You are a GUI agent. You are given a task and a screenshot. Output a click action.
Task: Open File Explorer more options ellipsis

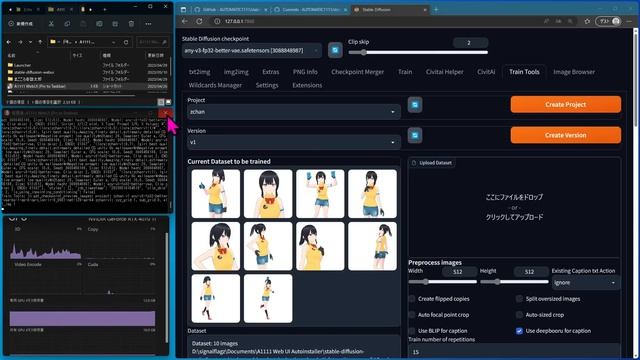[148, 24]
